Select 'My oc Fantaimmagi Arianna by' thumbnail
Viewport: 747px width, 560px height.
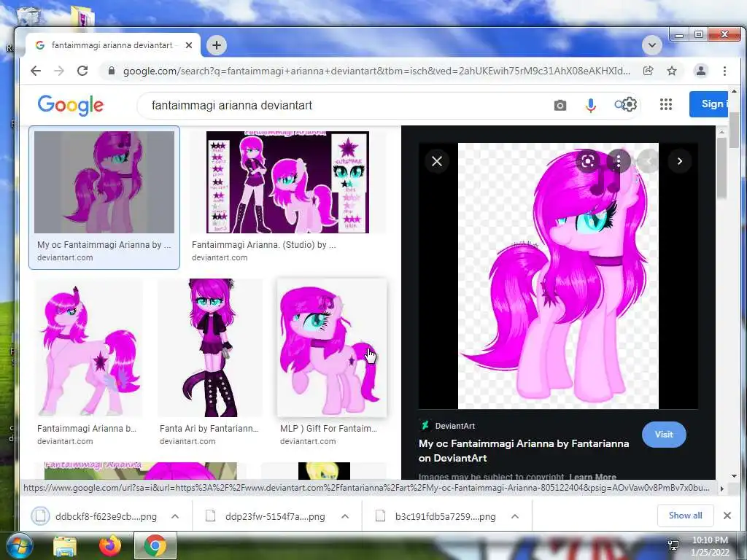tap(104, 182)
